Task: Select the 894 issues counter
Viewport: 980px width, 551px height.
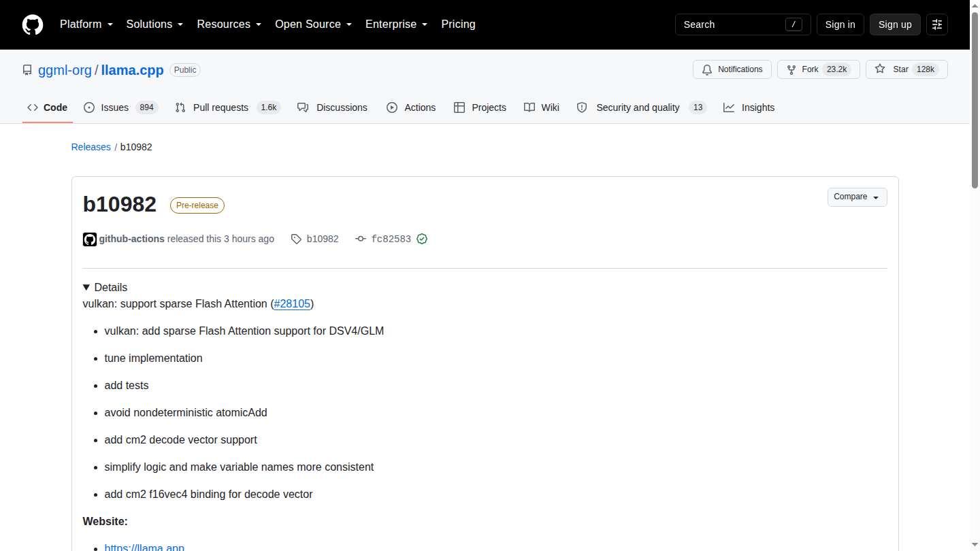Action: coord(146,107)
